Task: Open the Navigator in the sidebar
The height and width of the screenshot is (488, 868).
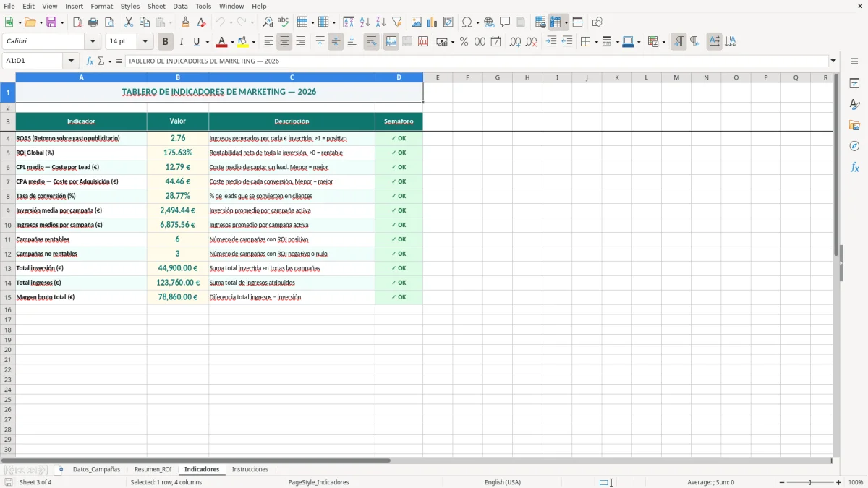Action: [x=854, y=147]
